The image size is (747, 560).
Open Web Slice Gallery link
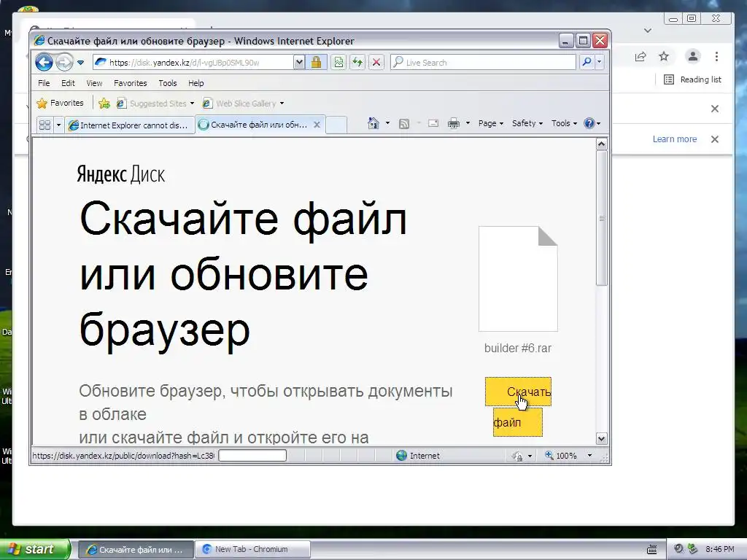click(x=243, y=104)
